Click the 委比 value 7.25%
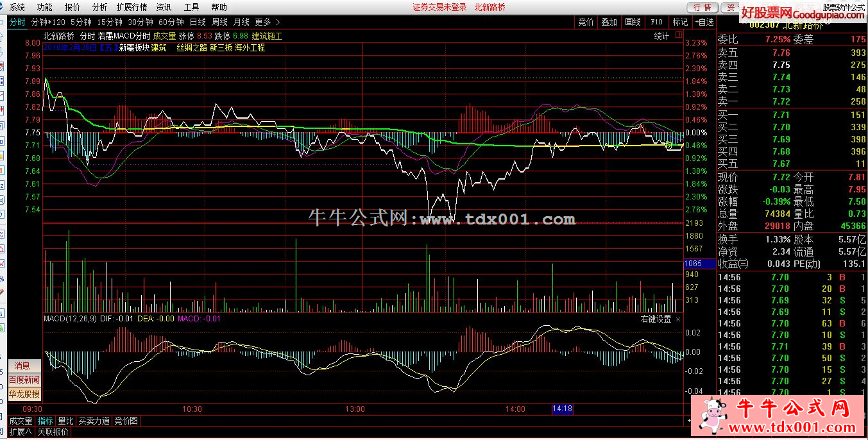The width and height of the screenshot is (868, 440). (778, 39)
